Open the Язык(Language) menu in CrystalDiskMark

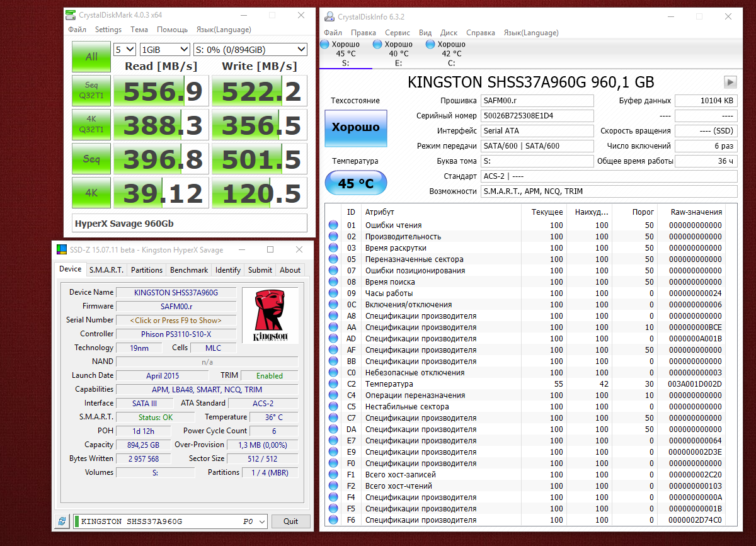(224, 30)
